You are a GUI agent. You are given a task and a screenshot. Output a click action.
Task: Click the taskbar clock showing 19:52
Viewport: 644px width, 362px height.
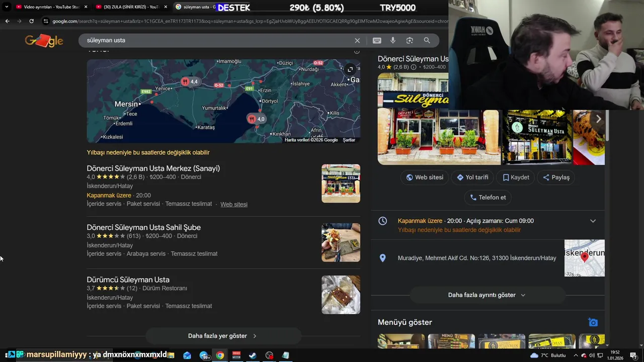(615, 355)
